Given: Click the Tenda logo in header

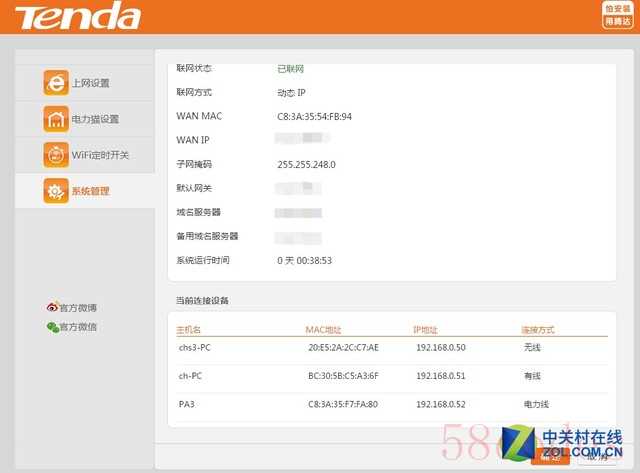Looking at the screenshot, I should 78,17.
